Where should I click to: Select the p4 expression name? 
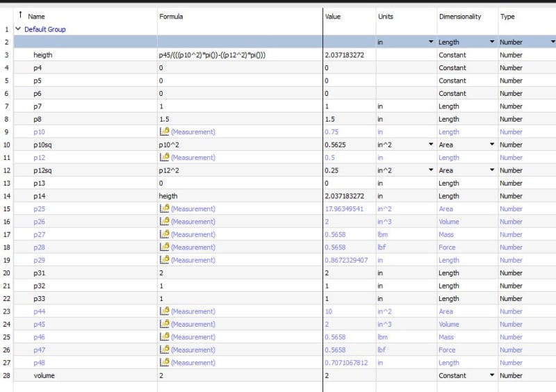point(38,67)
